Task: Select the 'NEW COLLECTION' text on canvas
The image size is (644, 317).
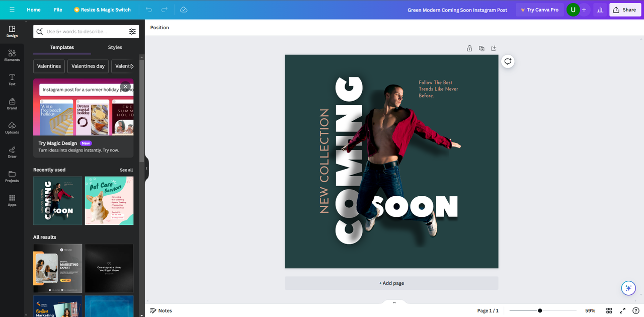Action: [325, 161]
